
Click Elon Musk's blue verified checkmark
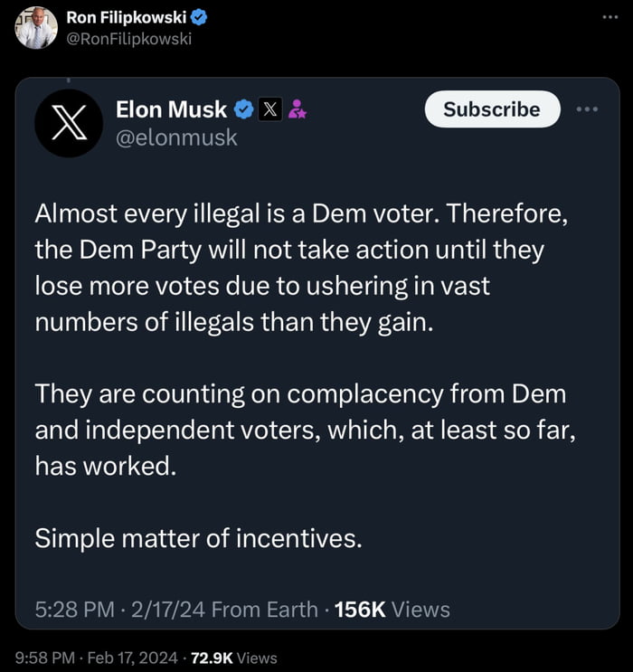pyautogui.click(x=244, y=110)
